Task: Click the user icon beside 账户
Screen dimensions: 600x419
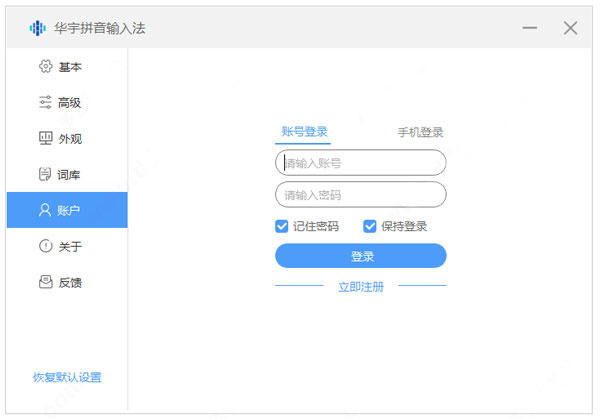Action: [x=45, y=210]
